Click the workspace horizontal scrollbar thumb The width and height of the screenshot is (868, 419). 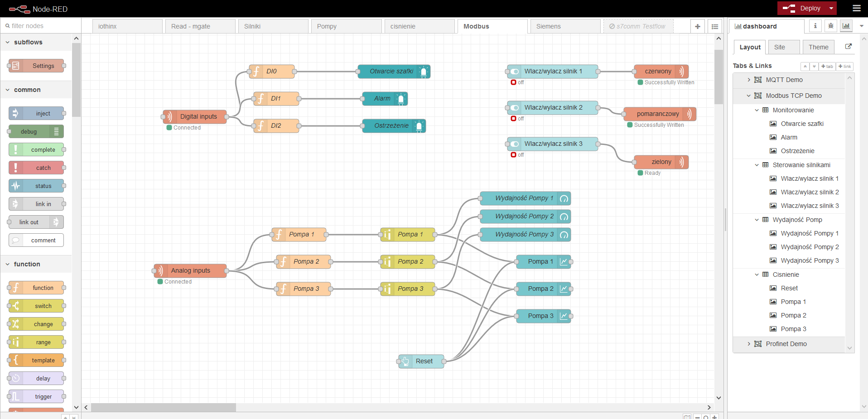[x=164, y=407]
